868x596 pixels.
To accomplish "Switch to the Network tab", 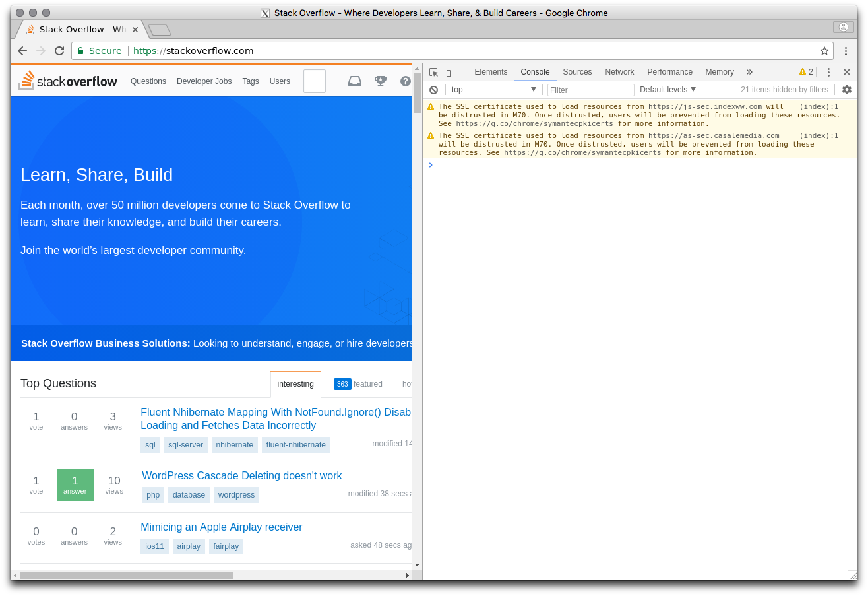I will click(619, 72).
